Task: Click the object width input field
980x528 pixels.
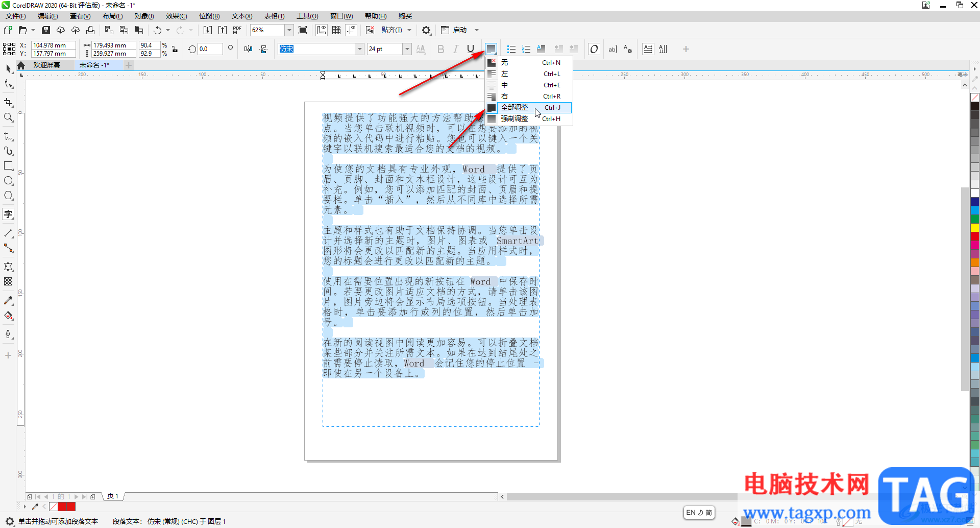Action: point(113,45)
